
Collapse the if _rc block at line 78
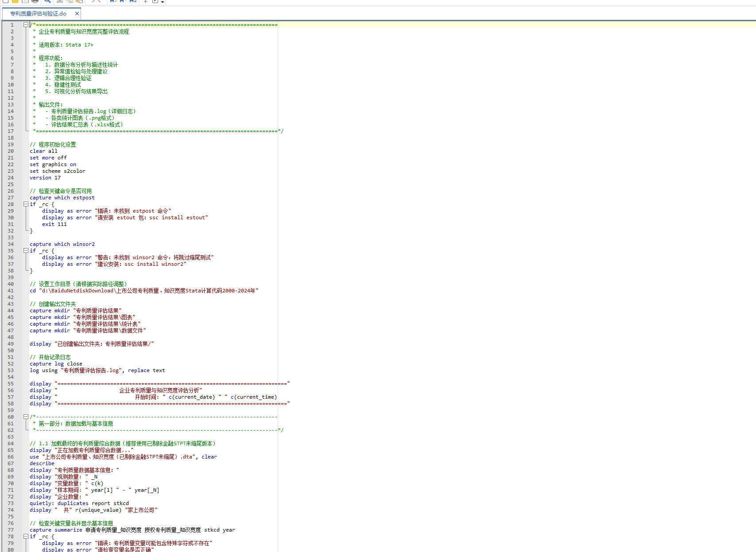point(26,536)
